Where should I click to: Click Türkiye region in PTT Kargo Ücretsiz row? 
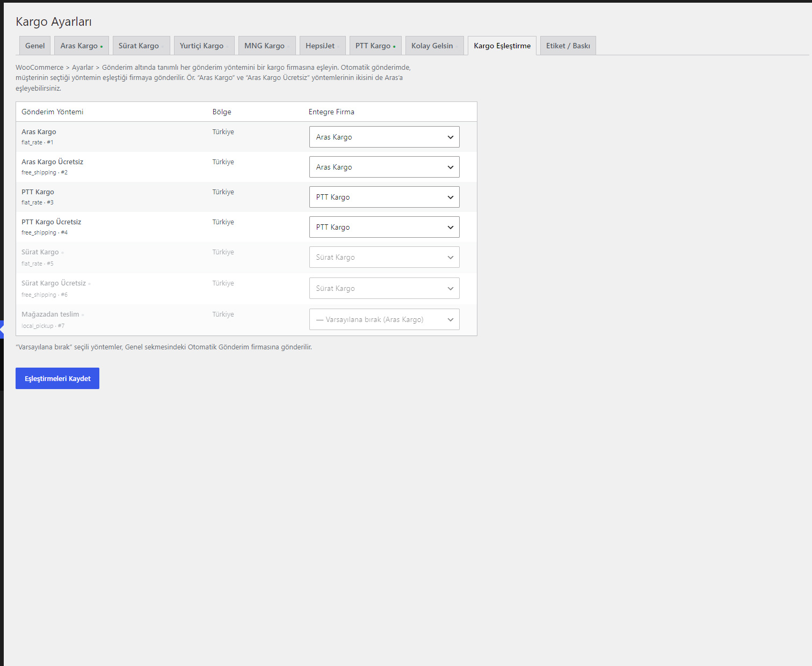click(x=223, y=222)
